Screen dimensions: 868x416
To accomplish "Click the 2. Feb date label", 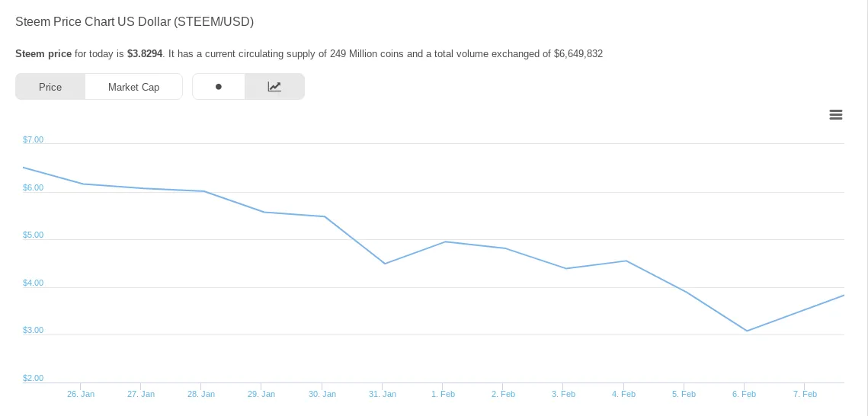I will [x=503, y=395].
